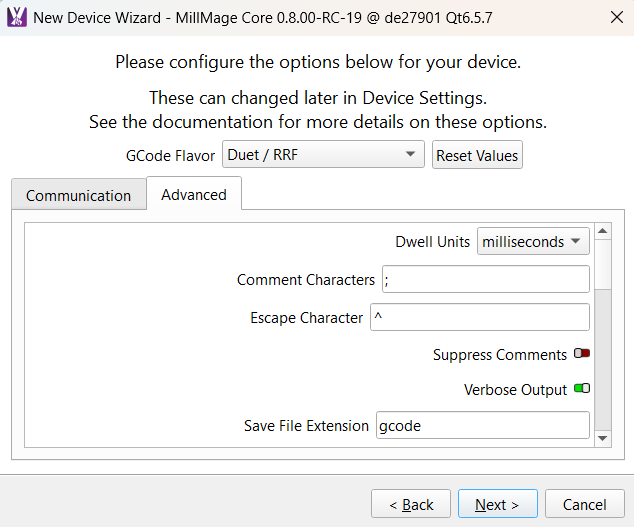Click the scrollbar down arrow in Advanced panel
This screenshot has width=634, height=527.
[x=602, y=438]
